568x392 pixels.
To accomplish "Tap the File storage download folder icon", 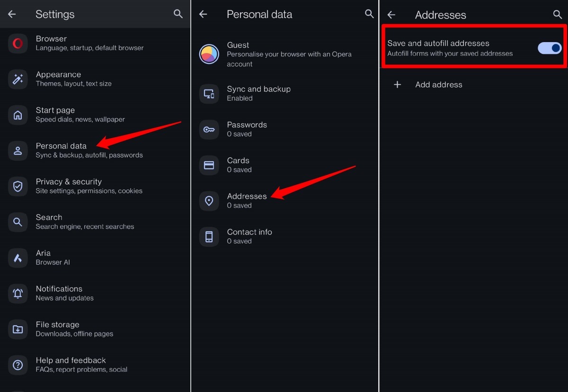I will click(18, 329).
